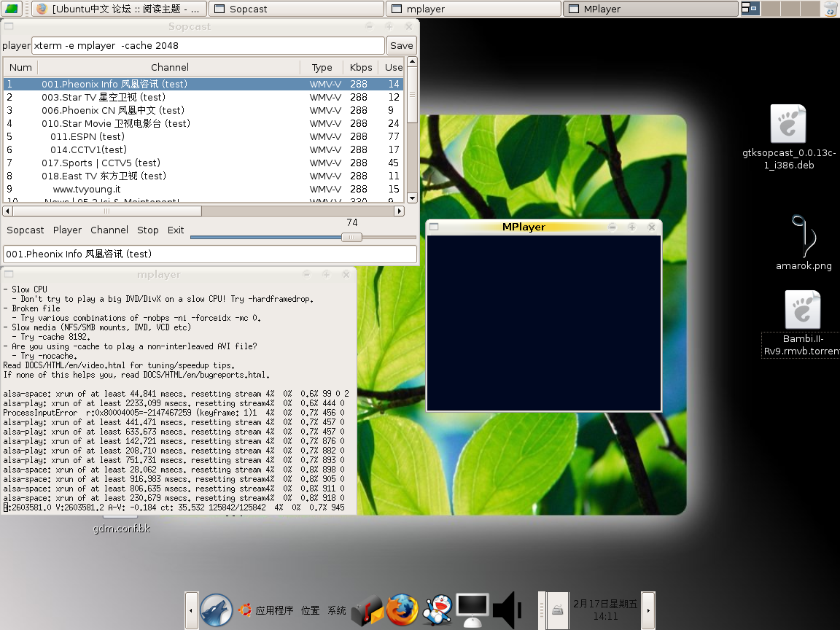This screenshot has height=630, width=840.
Task: Open mplayer terminal window menu icon
Action: [9, 274]
